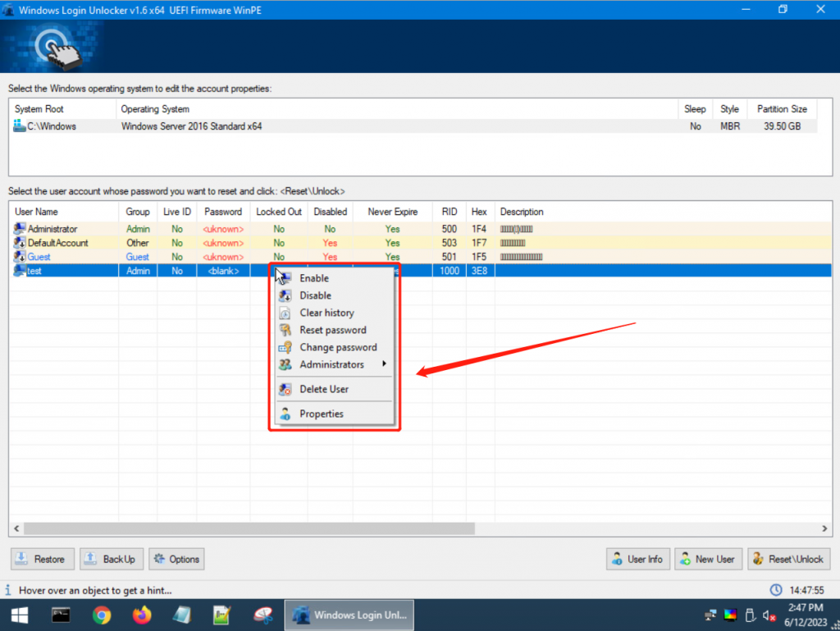Click the taskbar date and time
This screenshot has width=840, height=631.
click(806, 615)
